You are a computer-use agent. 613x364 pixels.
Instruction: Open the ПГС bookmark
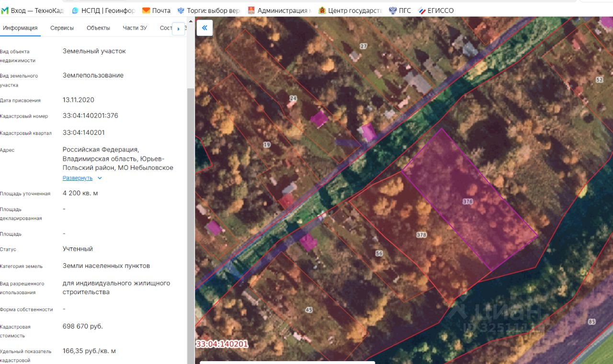click(400, 11)
